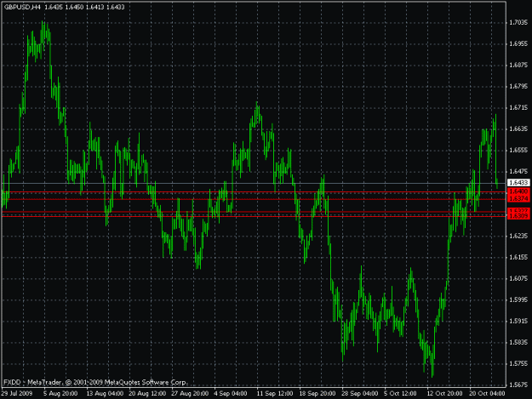Select the red horizontal line at 1.6374
This screenshot has width=532, height=399.
click(x=254, y=199)
